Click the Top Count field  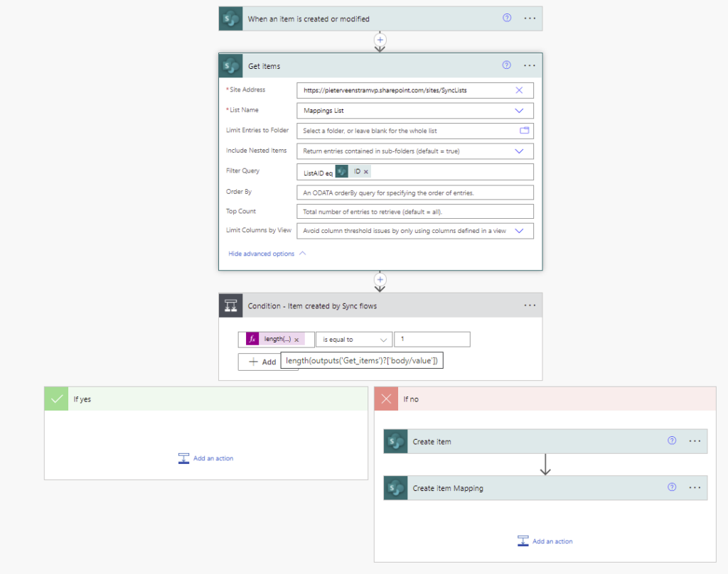click(415, 212)
